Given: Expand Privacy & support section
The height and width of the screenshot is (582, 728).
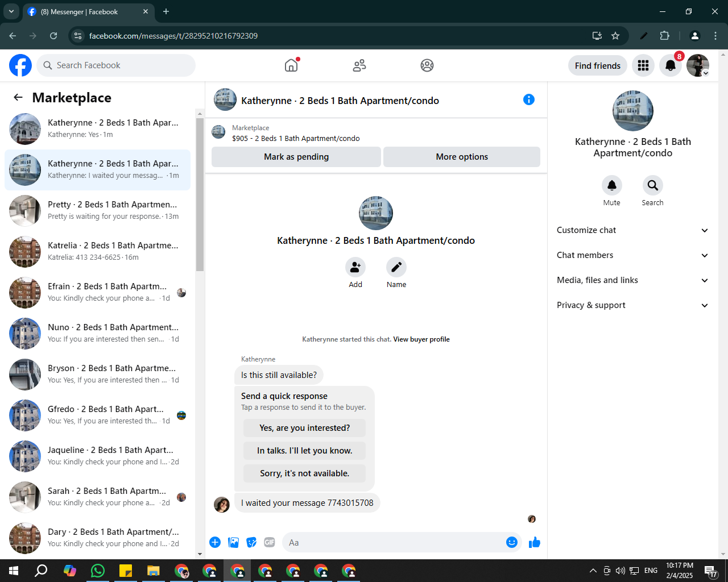Looking at the screenshot, I should pos(633,305).
